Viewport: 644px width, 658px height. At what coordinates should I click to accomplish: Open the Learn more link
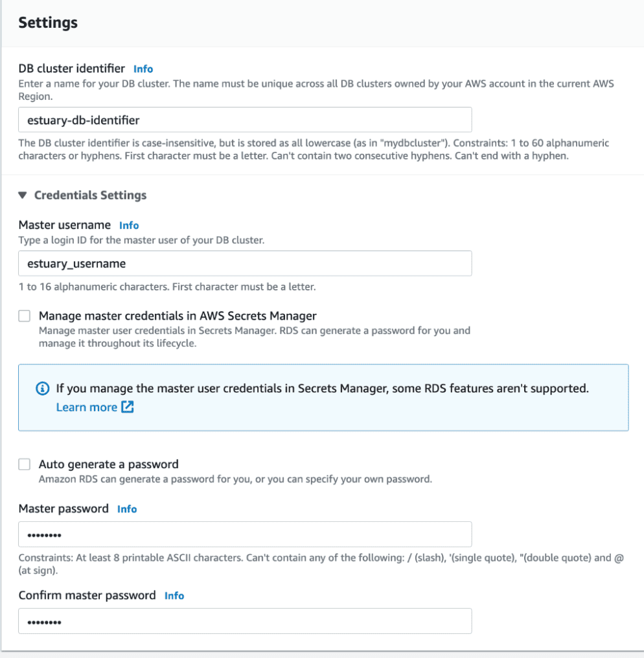87,407
